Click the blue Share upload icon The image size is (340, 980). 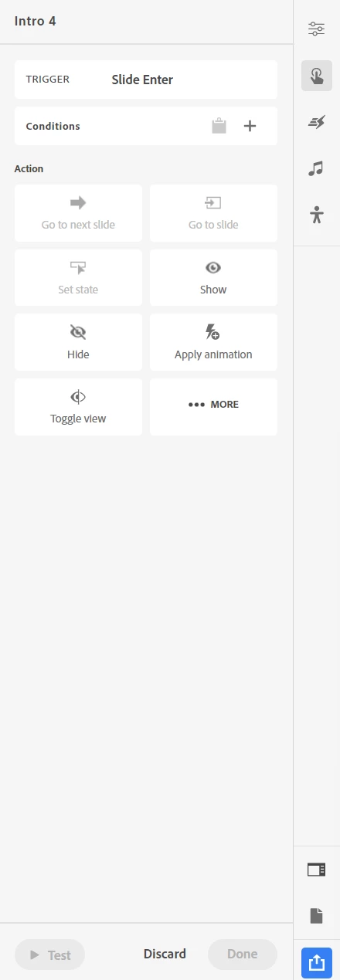316,962
